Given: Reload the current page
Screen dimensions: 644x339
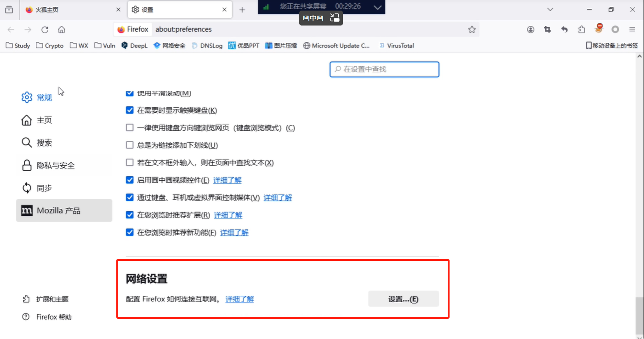Looking at the screenshot, I should tap(45, 29).
